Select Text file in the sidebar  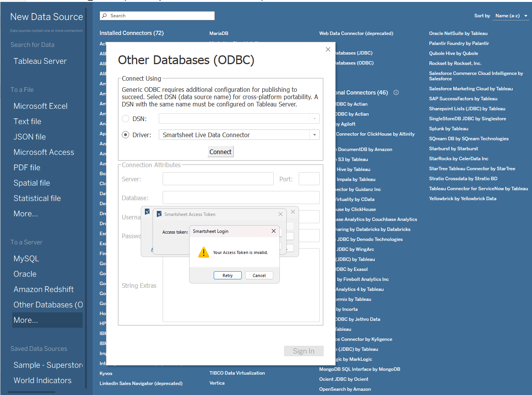(x=27, y=121)
